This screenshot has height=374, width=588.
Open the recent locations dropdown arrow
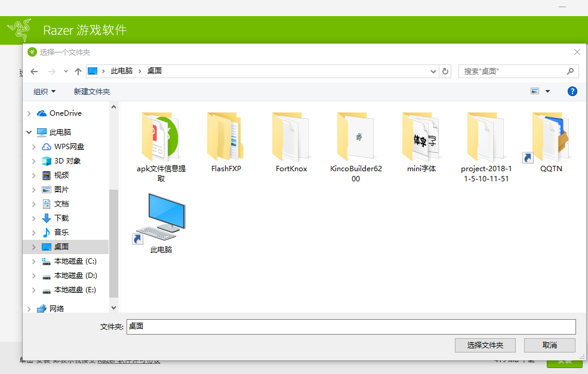click(66, 71)
